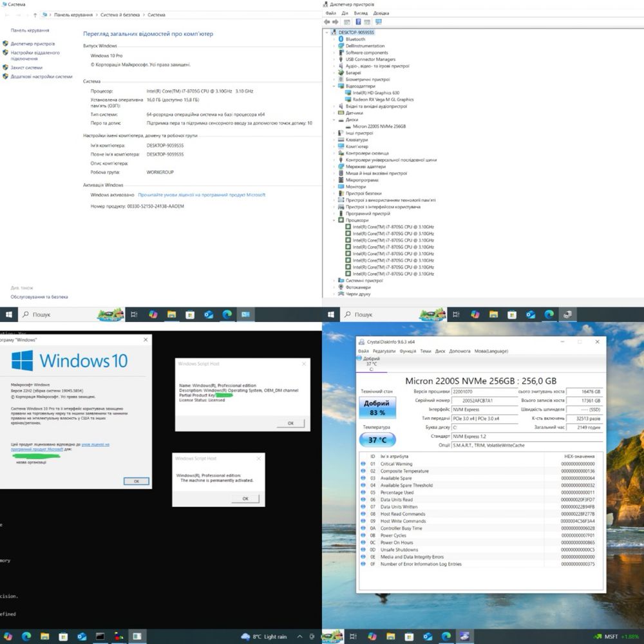Click the Back arrow in Device Manager toolbar

click(327, 22)
